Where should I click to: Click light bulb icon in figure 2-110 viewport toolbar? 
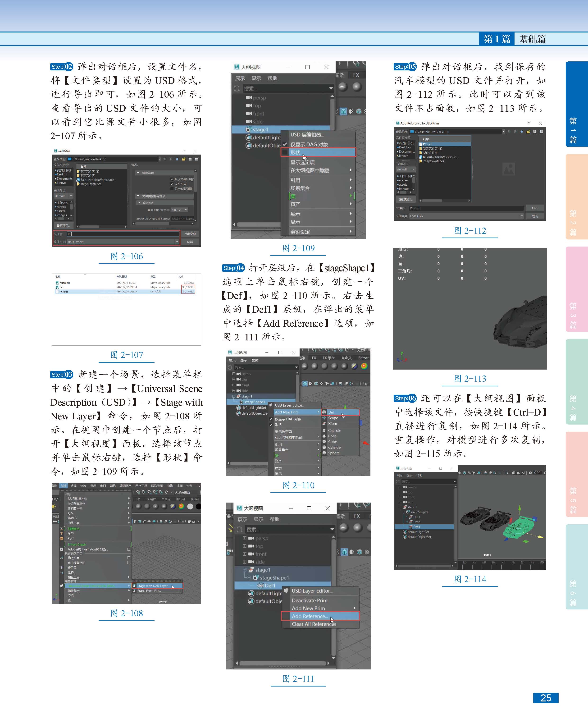pos(327,384)
